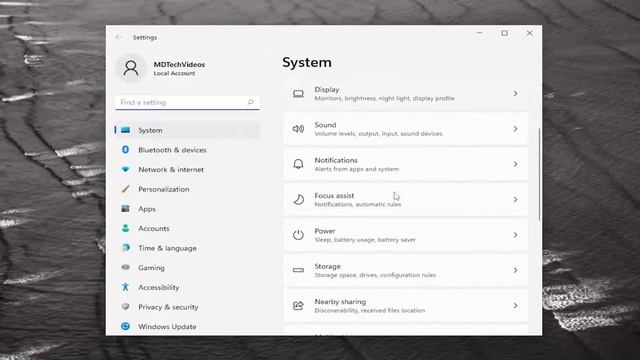Expand Storage settings chevron
Viewport: 640px width, 360px height.
(516, 270)
